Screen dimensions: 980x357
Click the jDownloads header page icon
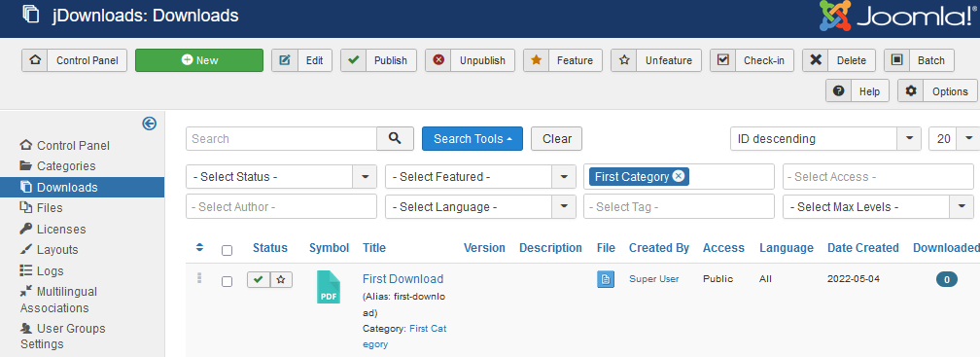pos(31,14)
